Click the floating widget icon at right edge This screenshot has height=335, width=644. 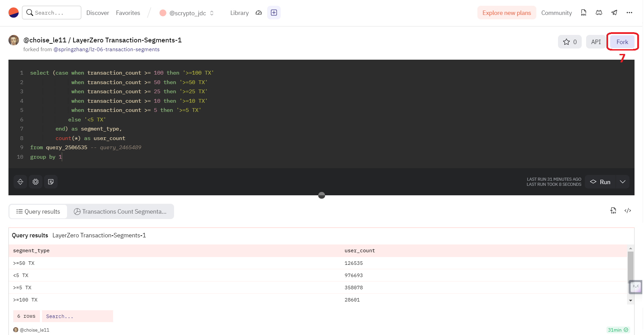point(636,287)
